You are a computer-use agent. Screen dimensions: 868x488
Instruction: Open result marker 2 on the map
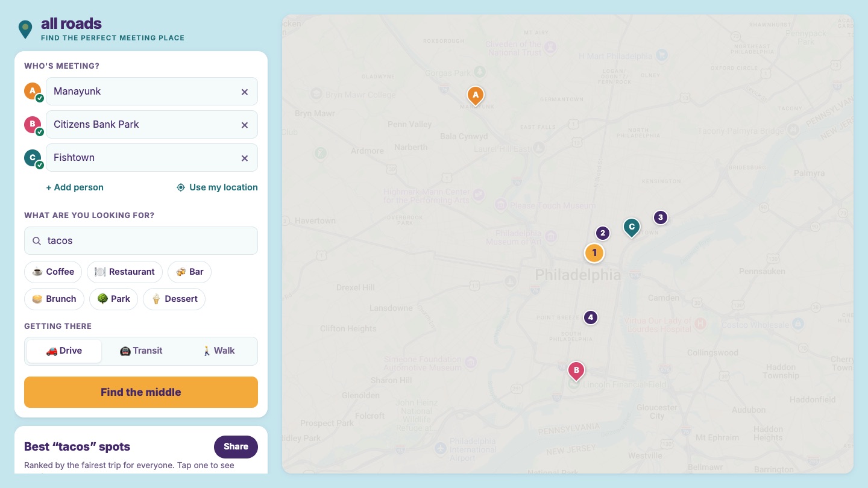tap(603, 233)
